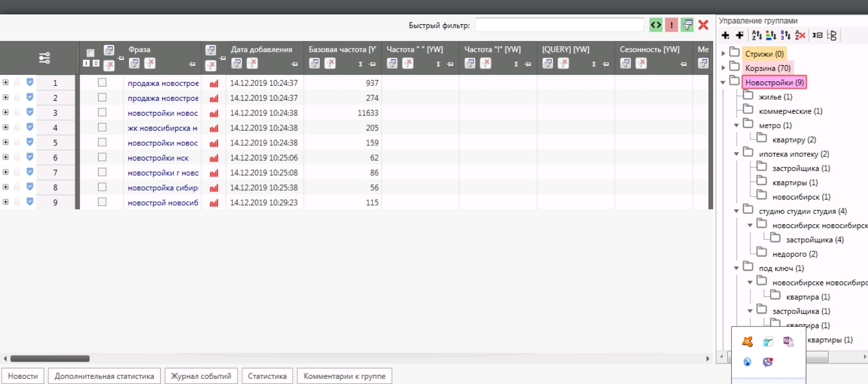The width and height of the screenshot is (868, 384).
Task: Collapse the 'Новостройки (9)' group tree node
Action: [723, 82]
